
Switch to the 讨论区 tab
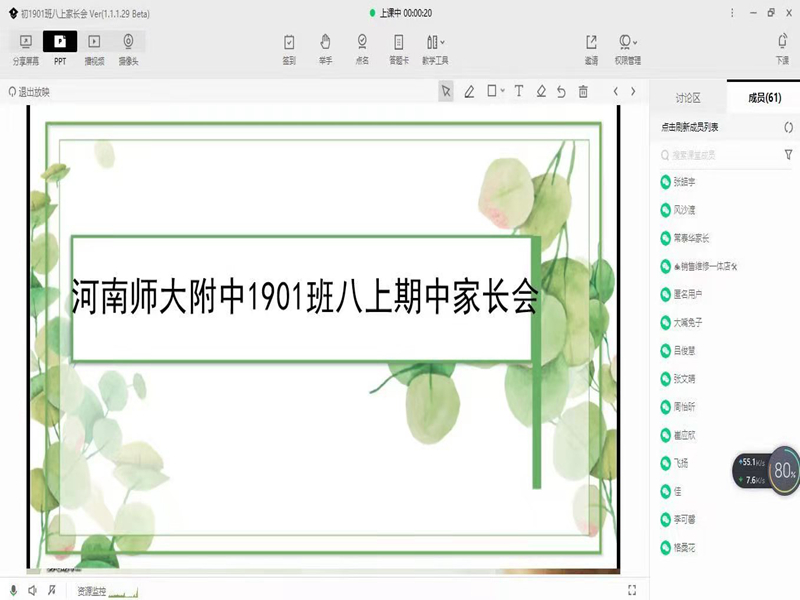click(x=688, y=98)
